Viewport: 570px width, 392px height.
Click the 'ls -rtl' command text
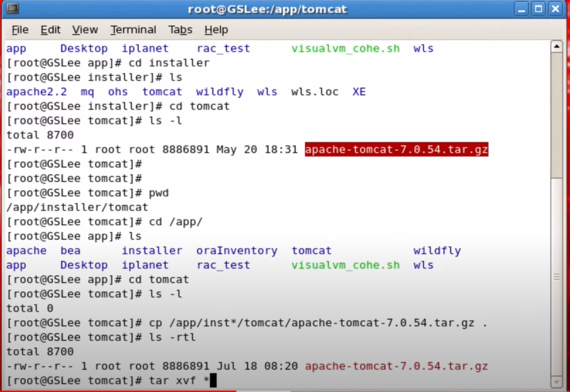coord(172,337)
